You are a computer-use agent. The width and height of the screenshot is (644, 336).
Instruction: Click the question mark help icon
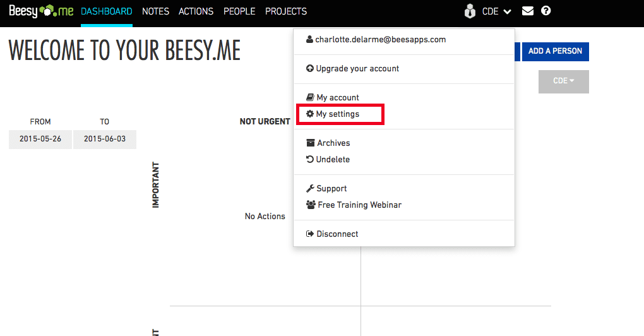(546, 11)
